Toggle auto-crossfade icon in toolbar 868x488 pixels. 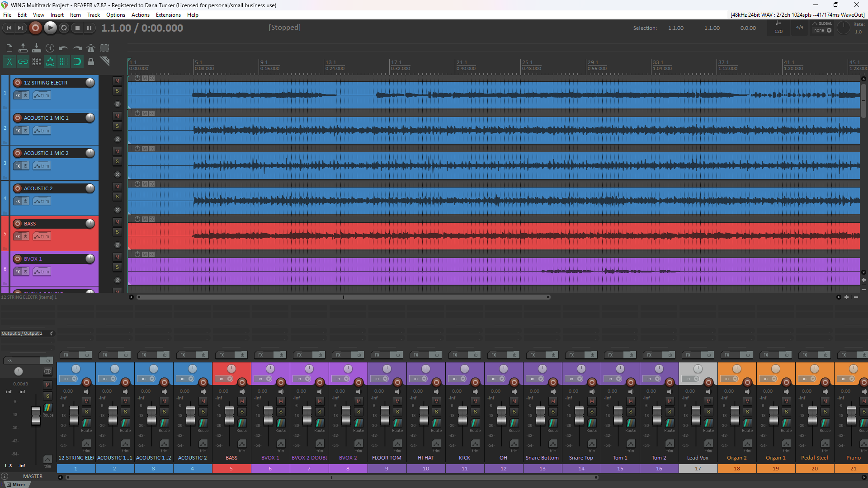click(x=9, y=61)
